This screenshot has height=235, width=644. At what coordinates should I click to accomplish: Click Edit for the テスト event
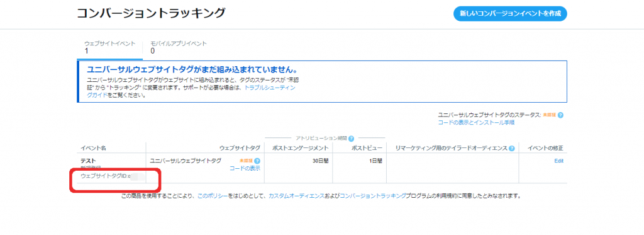pos(558,161)
